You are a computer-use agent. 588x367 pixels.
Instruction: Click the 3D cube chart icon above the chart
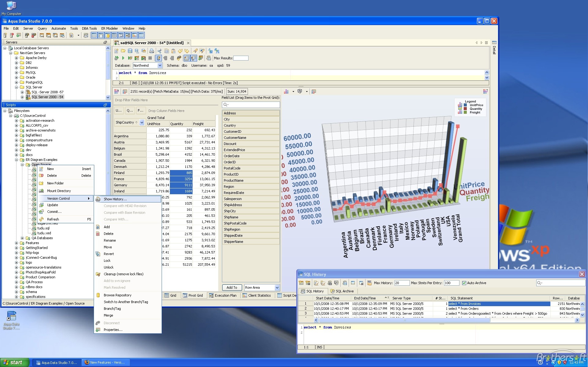tap(300, 91)
